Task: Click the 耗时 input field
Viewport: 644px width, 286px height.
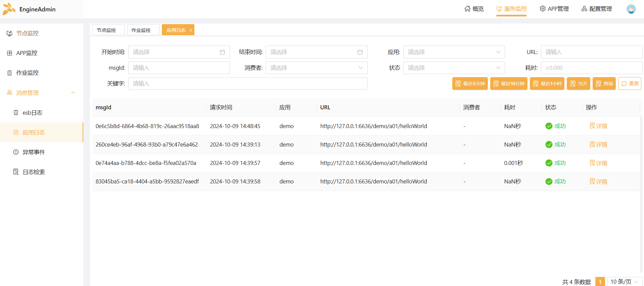Action: click(x=592, y=68)
